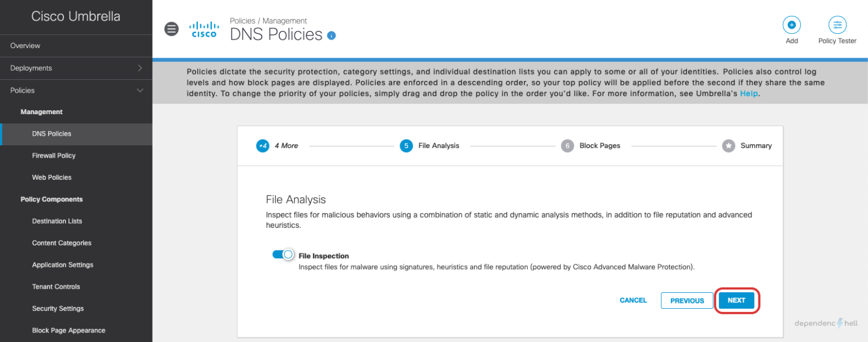The image size is (868, 342).
Task: Open the DNS Policies info tooltip
Action: tap(331, 35)
